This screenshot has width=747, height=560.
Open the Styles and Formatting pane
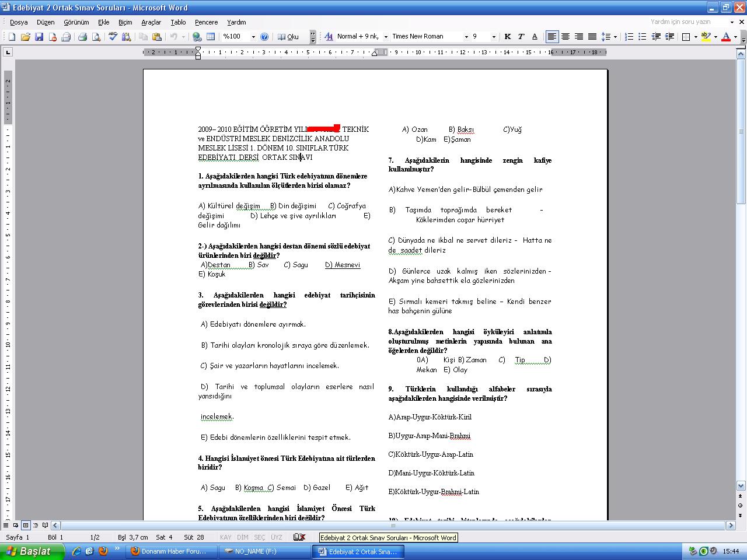click(329, 37)
